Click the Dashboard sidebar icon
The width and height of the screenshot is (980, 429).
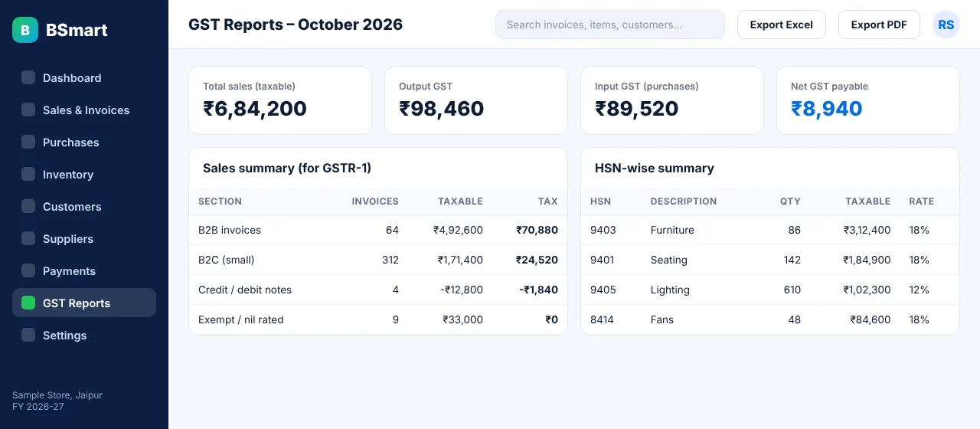tap(28, 77)
